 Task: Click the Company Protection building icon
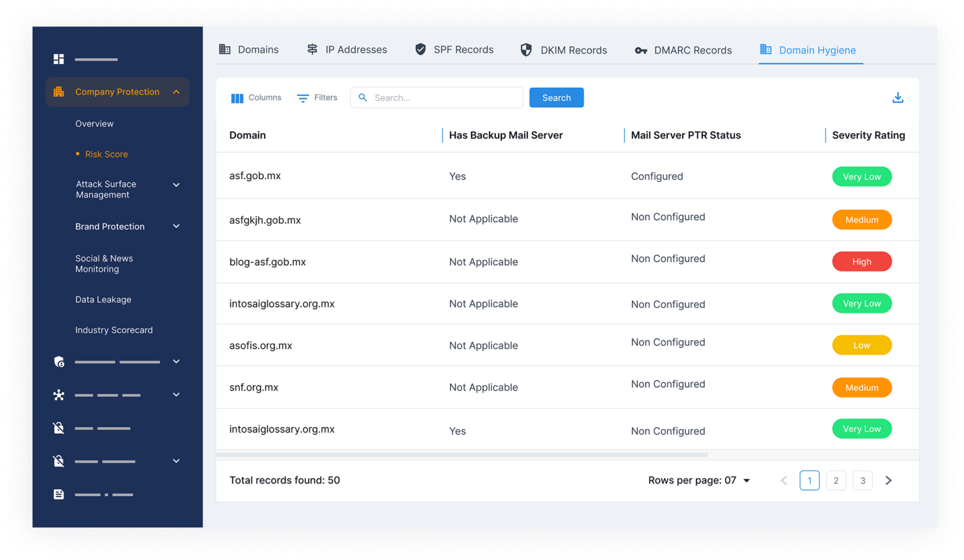pyautogui.click(x=59, y=92)
